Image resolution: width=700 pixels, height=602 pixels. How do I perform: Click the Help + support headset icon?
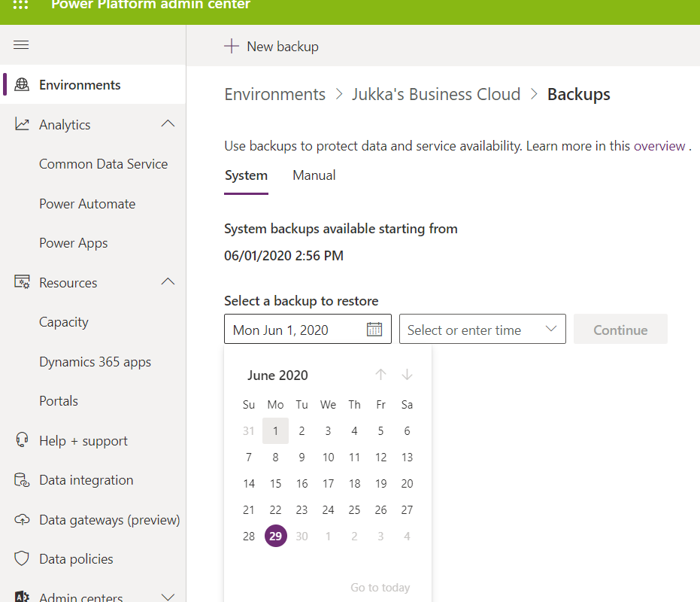point(22,439)
